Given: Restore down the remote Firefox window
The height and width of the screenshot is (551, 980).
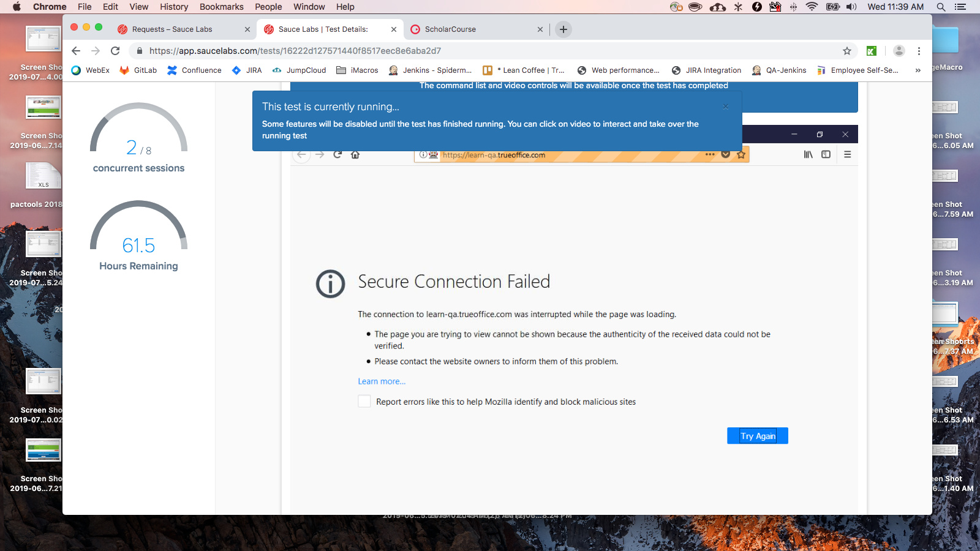Looking at the screenshot, I should [820, 134].
